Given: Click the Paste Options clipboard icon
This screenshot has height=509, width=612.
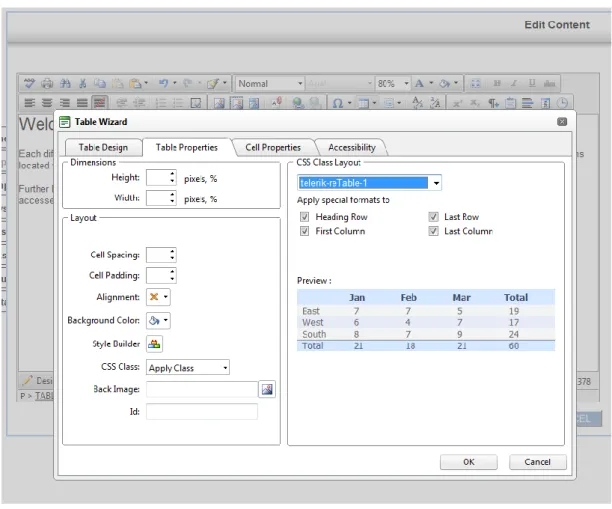Looking at the screenshot, I should pos(135,84).
